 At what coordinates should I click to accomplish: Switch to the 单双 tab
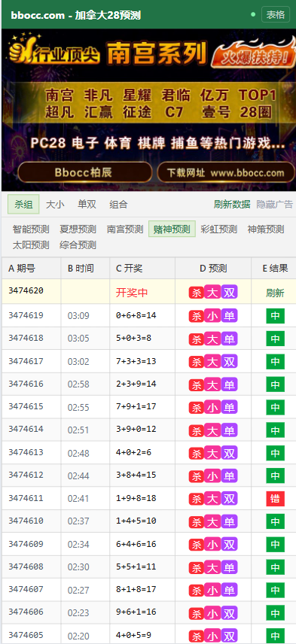[87, 204]
